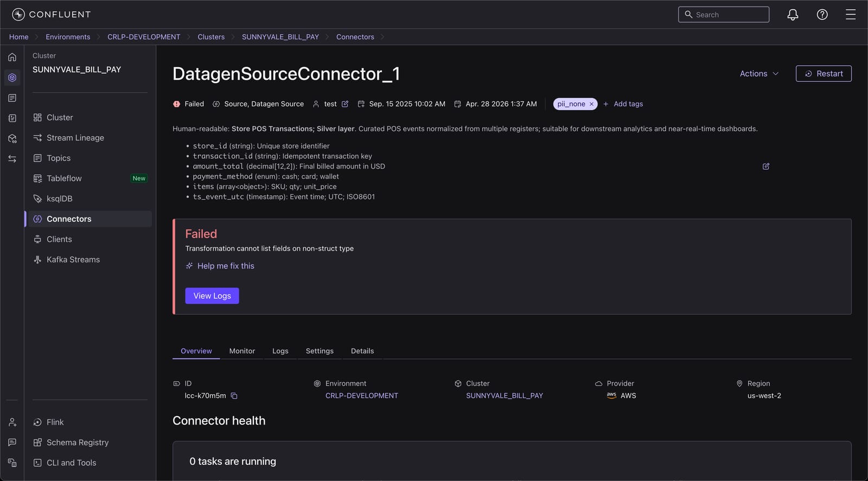Click 'Help me fix this' link
This screenshot has height=481, width=868.
pos(220,266)
